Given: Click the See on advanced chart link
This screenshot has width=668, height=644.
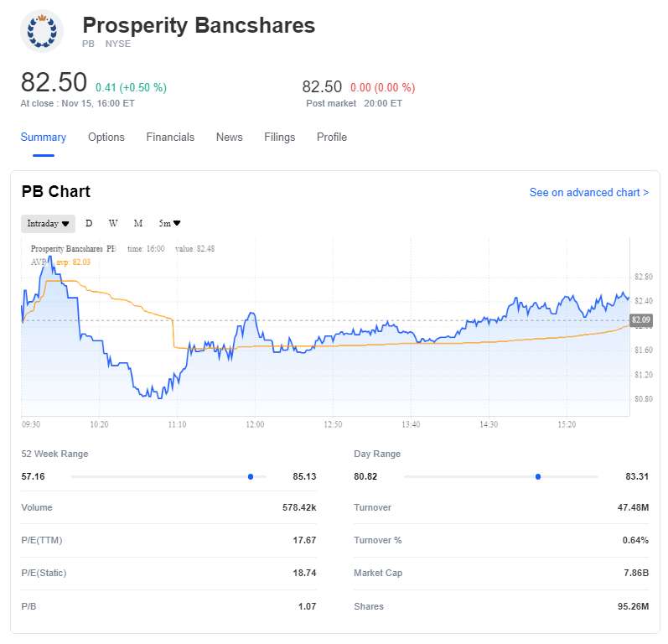Looking at the screenshot, I should [x=588, y=193].
